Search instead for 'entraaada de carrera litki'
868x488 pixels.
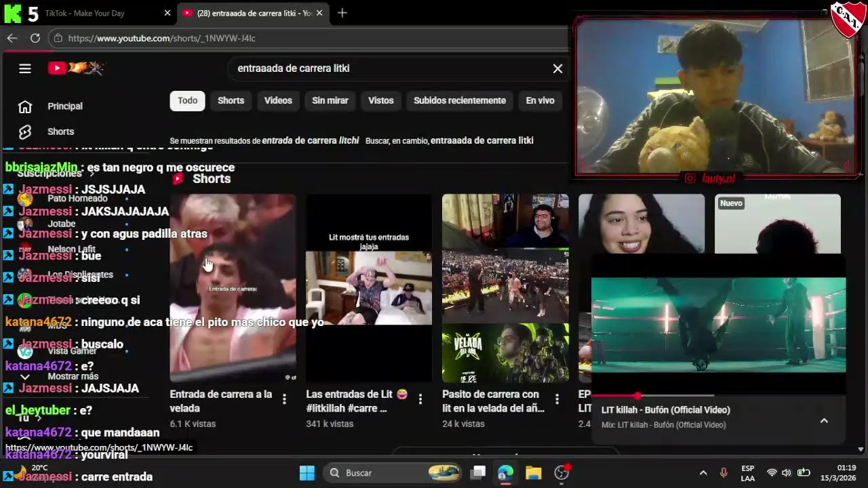pos(482,140)
